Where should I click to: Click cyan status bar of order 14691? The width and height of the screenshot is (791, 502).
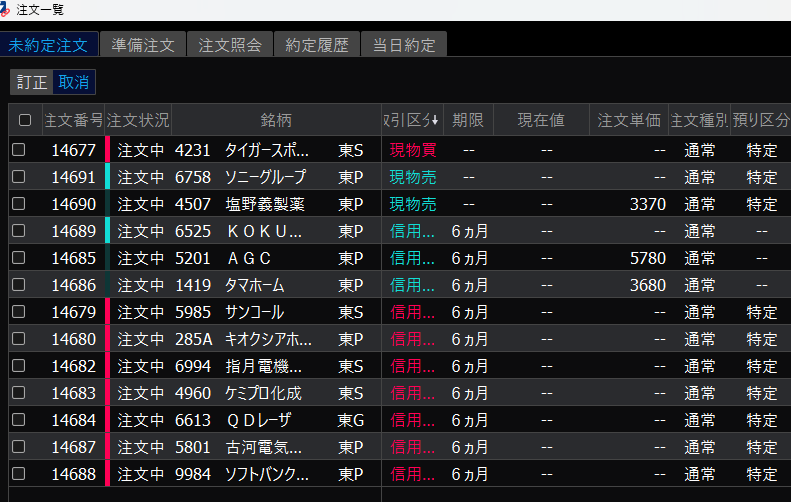click(107, 177)
